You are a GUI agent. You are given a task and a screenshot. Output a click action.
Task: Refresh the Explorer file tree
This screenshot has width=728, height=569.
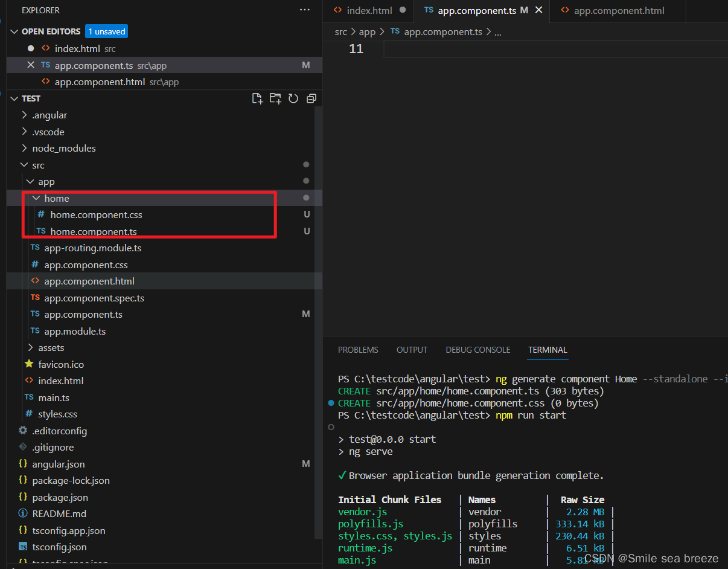(293, 98)
